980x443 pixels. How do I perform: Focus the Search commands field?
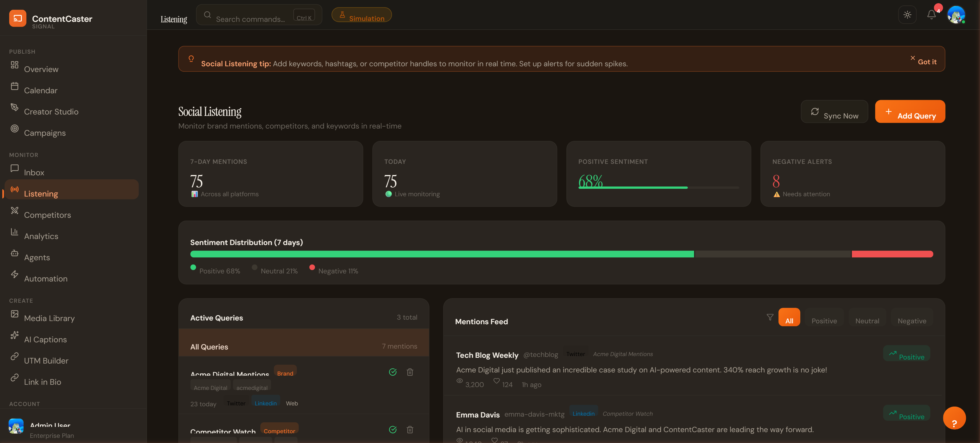click(259, 15)
